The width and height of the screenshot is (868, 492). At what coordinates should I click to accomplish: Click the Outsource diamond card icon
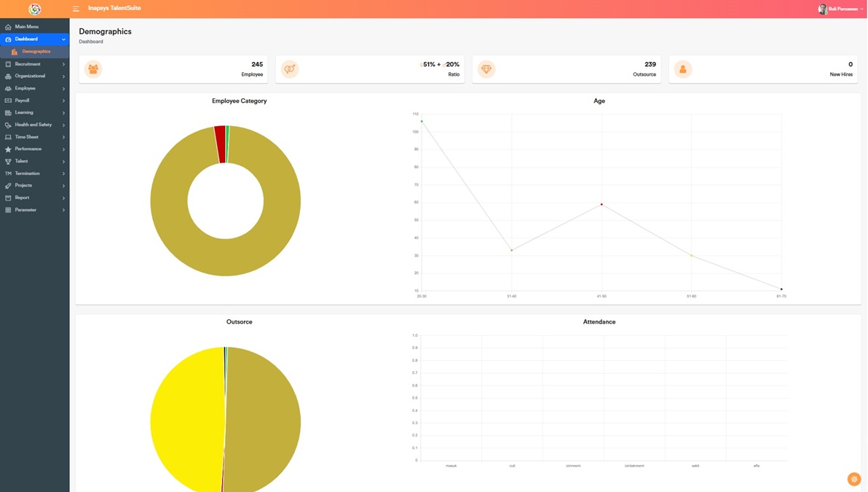(486, 69)
